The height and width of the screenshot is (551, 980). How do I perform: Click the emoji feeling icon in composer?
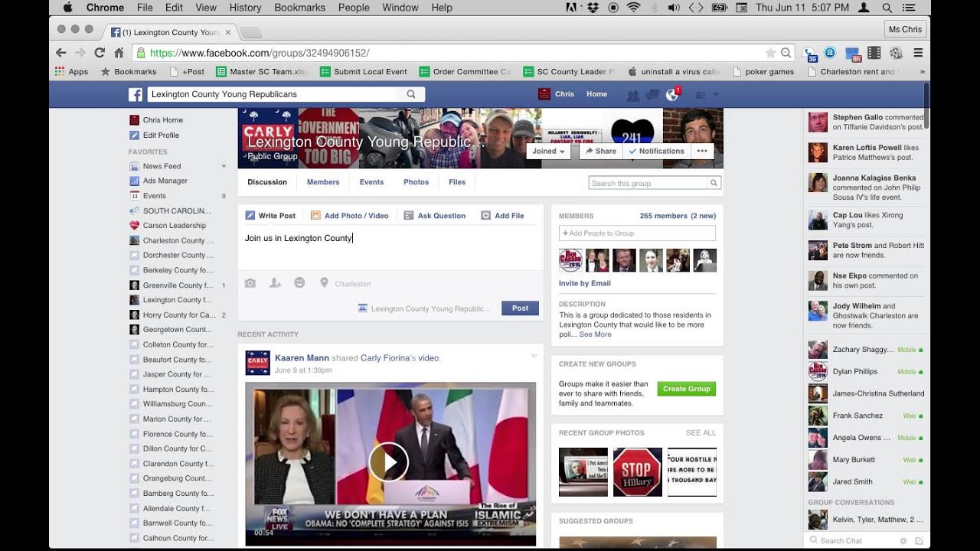(299, 282)
